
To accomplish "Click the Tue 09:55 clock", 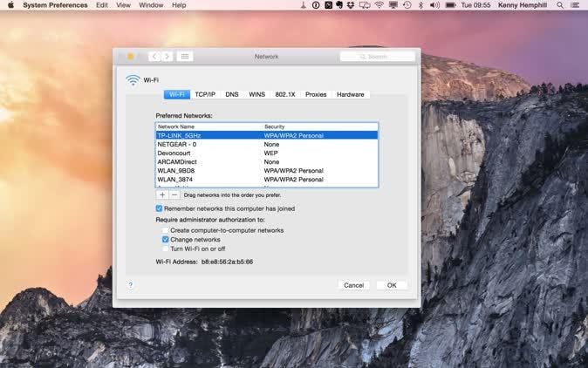I will tap(475, 5).
